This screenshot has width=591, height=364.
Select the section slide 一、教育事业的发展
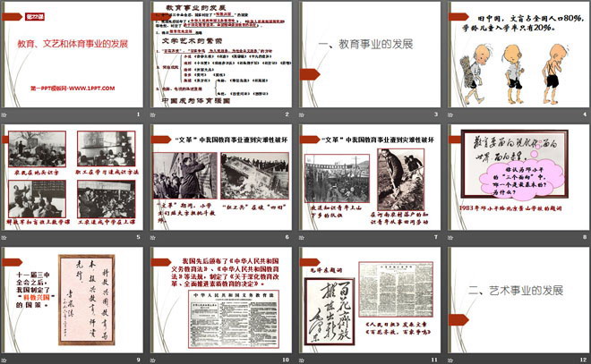370,55
